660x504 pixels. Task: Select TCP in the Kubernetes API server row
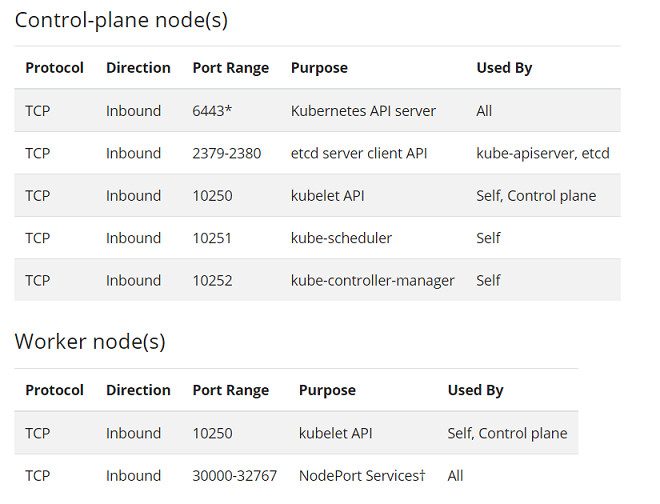click(38, 111)
